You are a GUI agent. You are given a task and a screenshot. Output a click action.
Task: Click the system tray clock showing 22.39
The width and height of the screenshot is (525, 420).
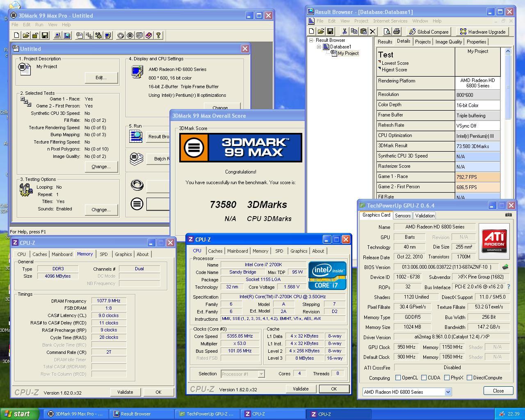[x=514, y=414]
